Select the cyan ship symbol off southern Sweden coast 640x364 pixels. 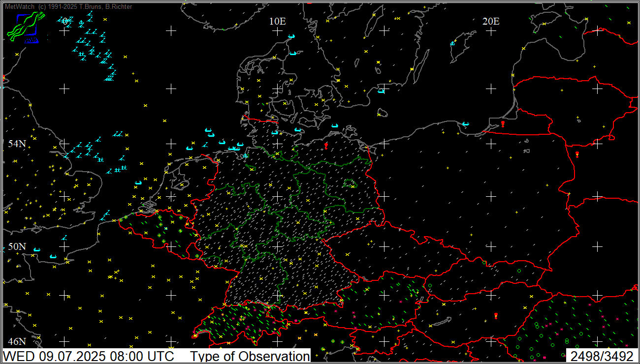[381, 91]
